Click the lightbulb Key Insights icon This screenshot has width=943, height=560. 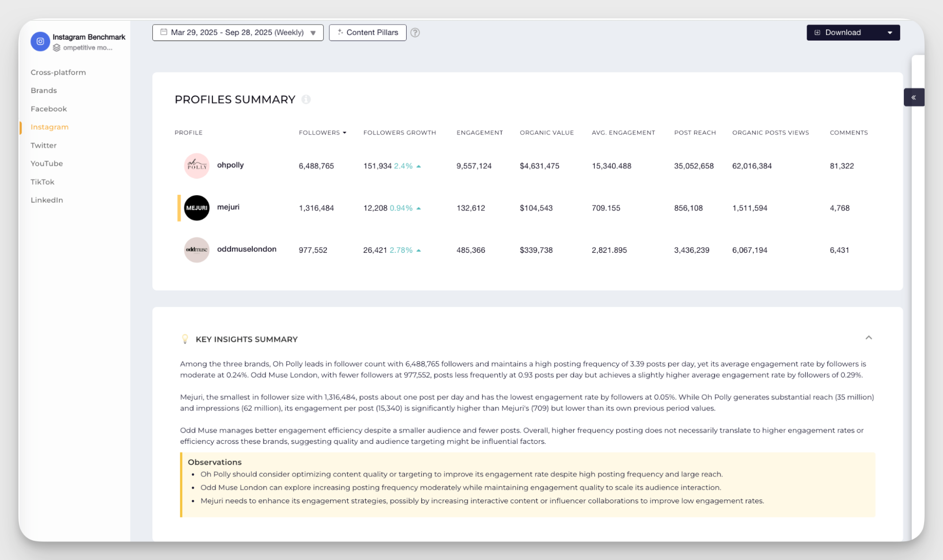click(185, 339)
